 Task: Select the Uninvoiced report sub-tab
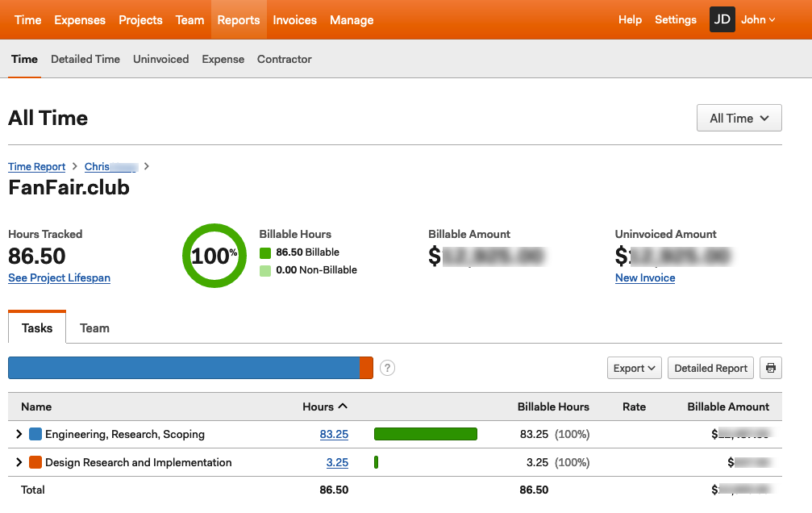[x=160, y=59]
